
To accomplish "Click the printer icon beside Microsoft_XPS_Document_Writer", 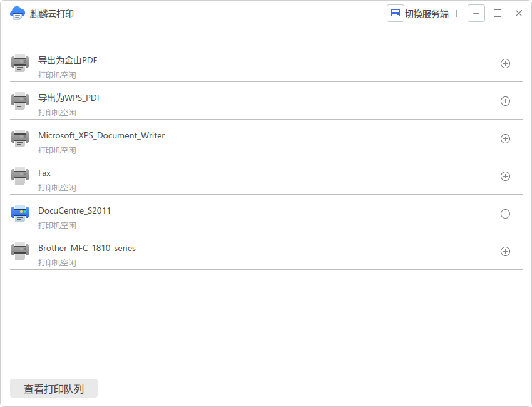I will point(20,138).
